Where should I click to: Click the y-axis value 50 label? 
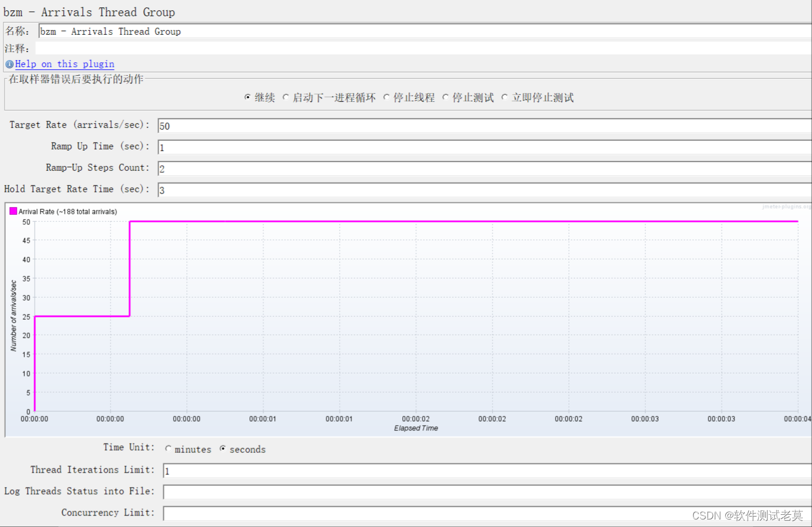tap(26, 222)
